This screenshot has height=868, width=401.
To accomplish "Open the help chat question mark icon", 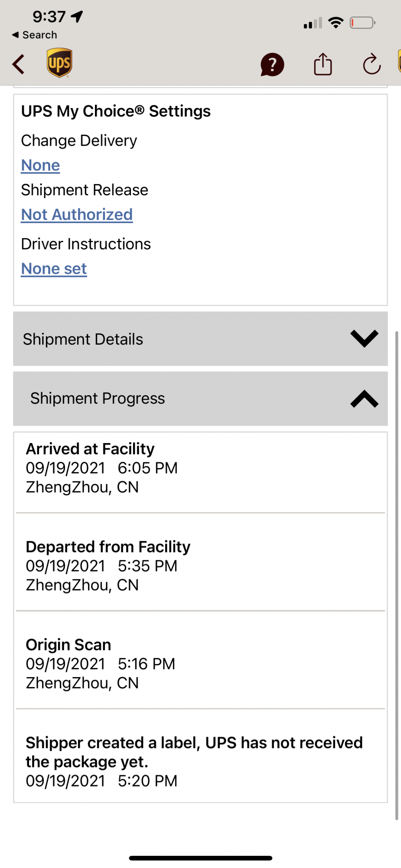I will tap(272, 65).
